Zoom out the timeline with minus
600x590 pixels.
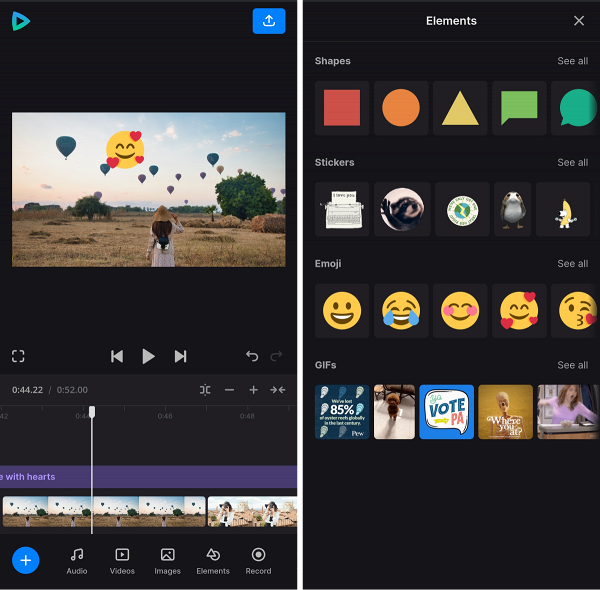pyautogui.click(x=229, y=390)
